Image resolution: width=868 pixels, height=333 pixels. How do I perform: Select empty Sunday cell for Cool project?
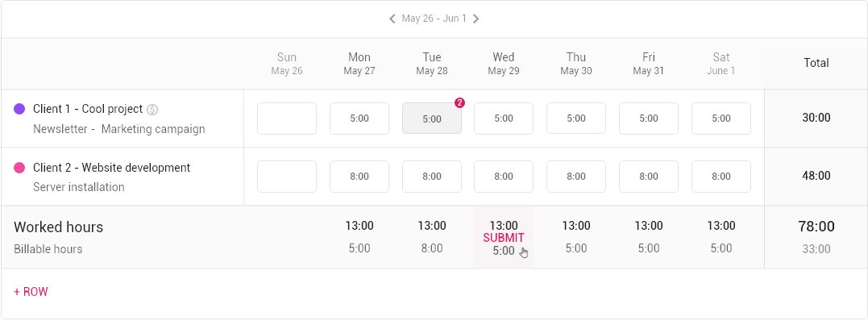pyautogui.click(x=287, y=119)
